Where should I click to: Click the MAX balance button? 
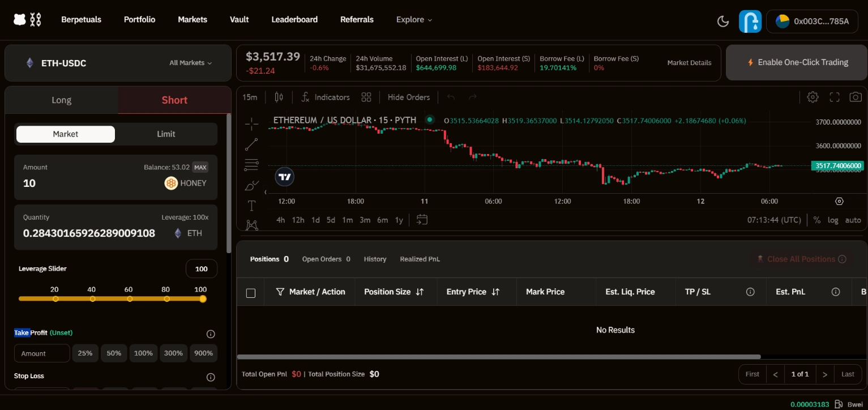coord(200,167)
